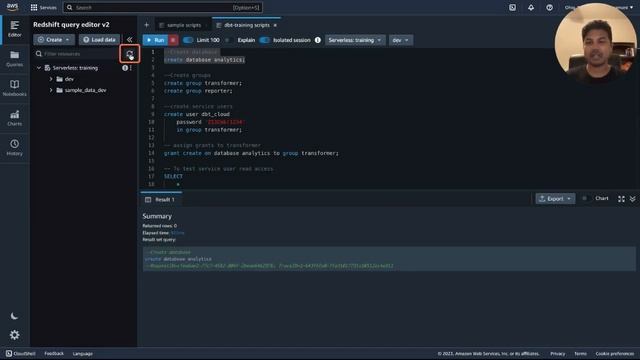Open the Language selector in the footer
Viewport: 640px width, 360px height.
(x=83, y=353)
